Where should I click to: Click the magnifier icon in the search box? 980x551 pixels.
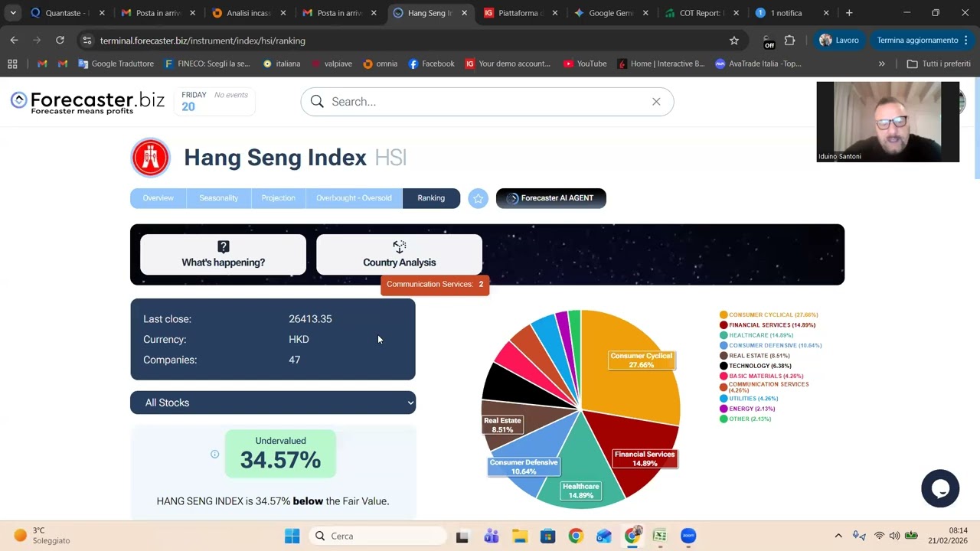pos(317,101)
